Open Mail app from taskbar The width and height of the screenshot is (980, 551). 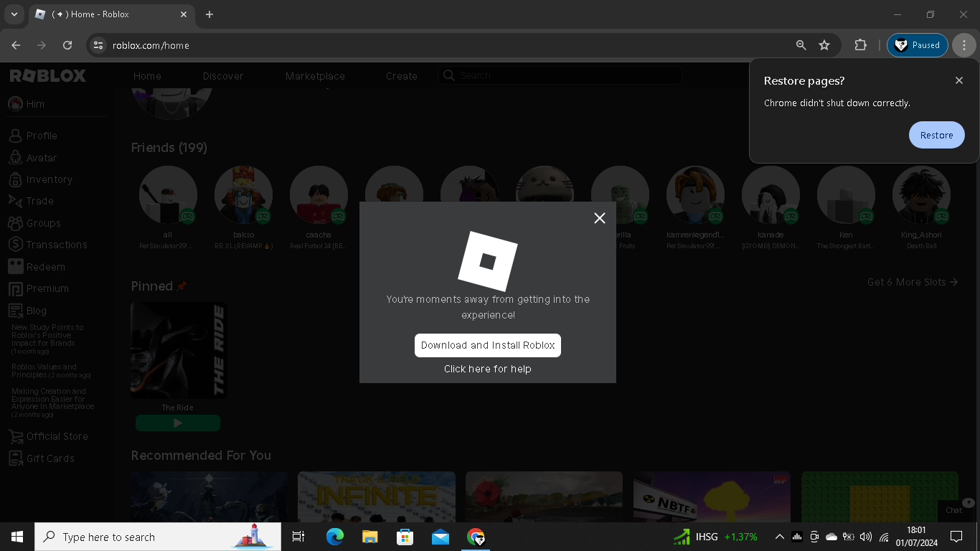[x=440, y=537]
